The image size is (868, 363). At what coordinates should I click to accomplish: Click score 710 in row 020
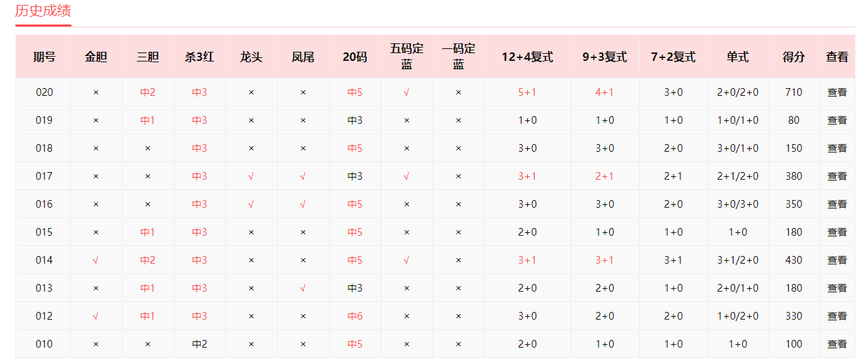(x=793, y=92)
